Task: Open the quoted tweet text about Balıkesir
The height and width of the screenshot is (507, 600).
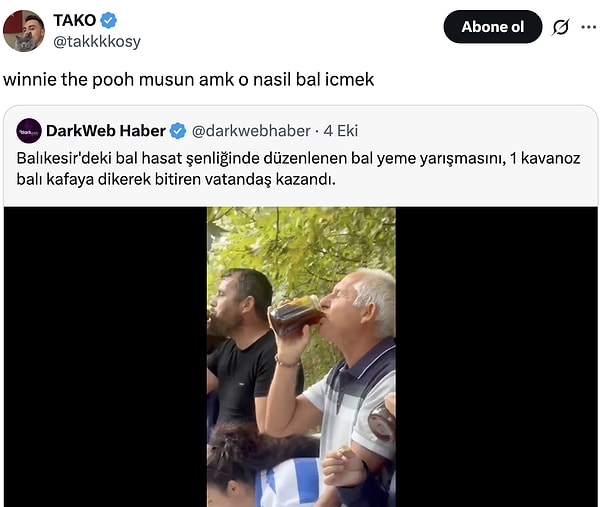Action: click(298, 168)
